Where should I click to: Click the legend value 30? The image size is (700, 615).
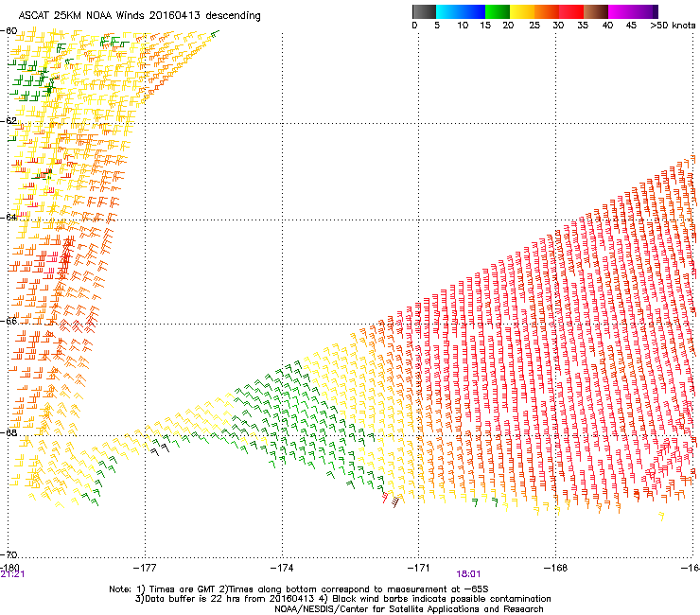tap(558, 26)
